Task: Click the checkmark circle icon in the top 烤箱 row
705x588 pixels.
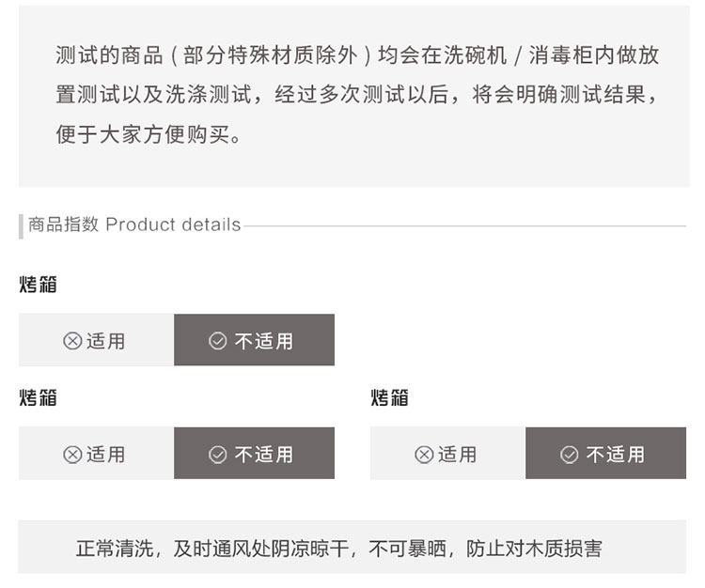Action: pos(218,341)
